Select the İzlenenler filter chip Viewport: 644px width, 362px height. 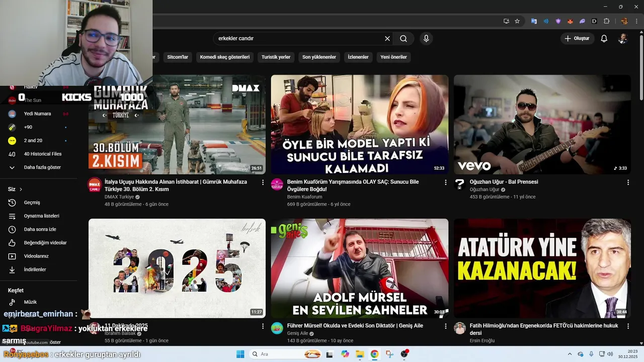click(358, 57)
